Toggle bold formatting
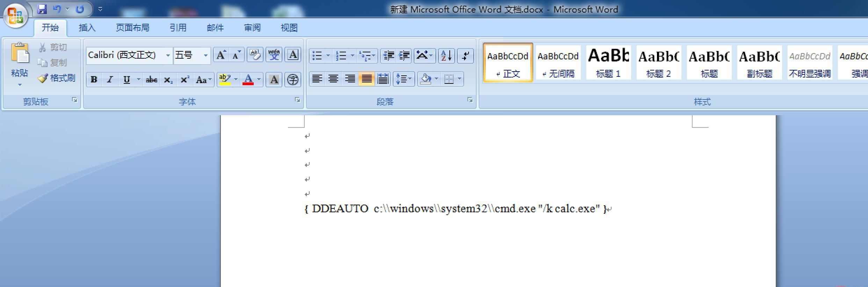 pyautogui.click(x=94, y=80)
